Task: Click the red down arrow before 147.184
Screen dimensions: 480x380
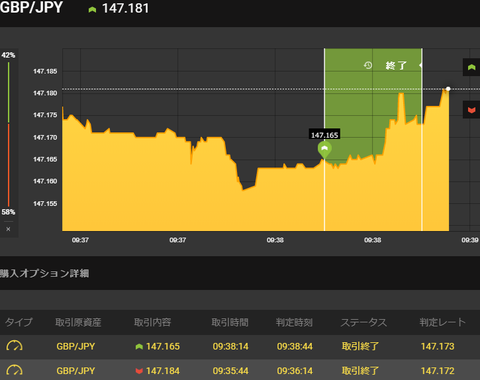Action: click(x=139, y=371)
